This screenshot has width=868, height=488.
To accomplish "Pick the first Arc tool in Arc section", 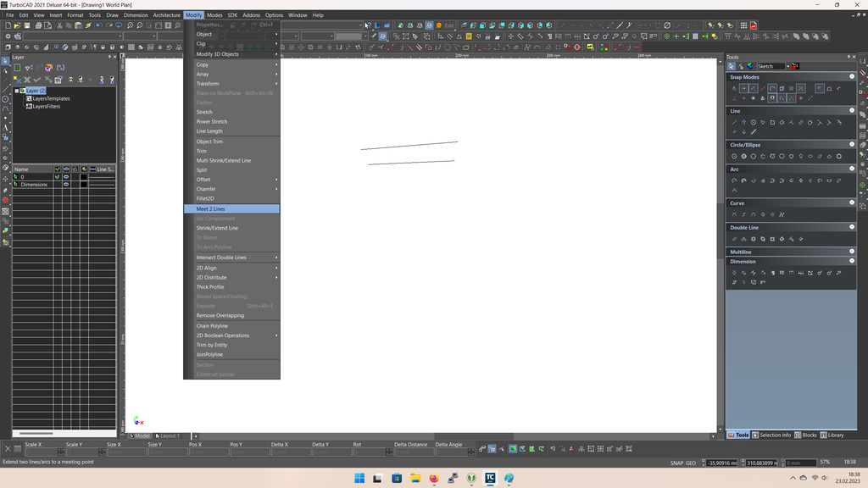I will click(x=733, y=180).
